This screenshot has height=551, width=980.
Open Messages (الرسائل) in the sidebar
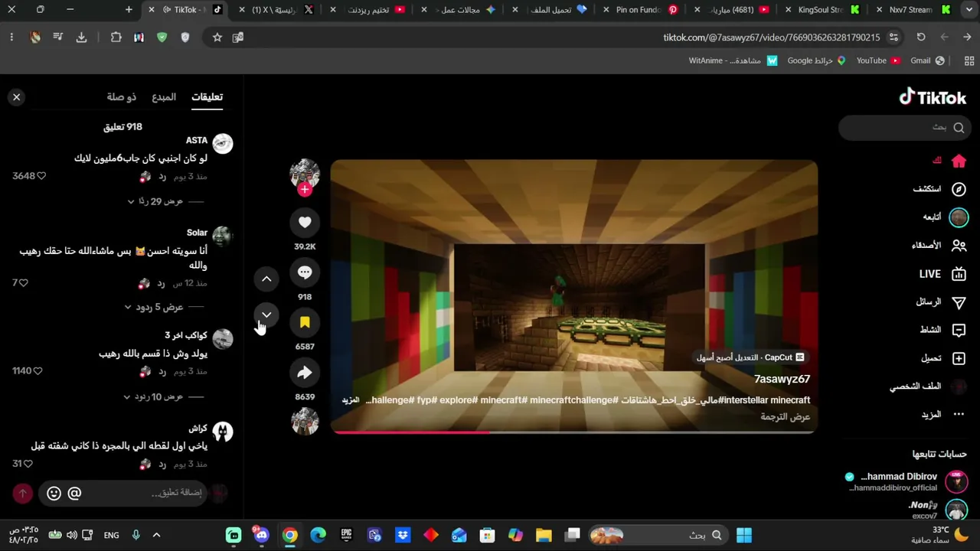941,302
